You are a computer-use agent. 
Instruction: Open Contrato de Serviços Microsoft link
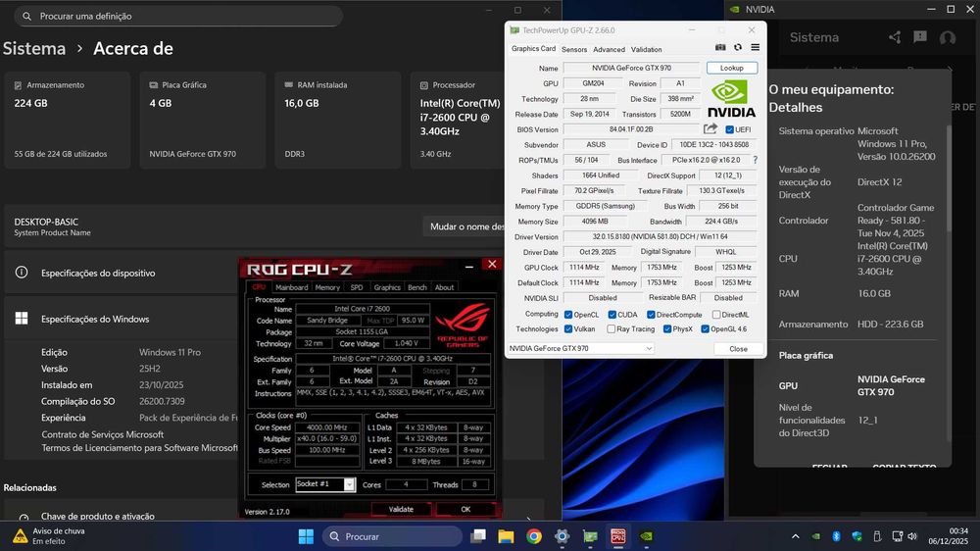point(103,434)
